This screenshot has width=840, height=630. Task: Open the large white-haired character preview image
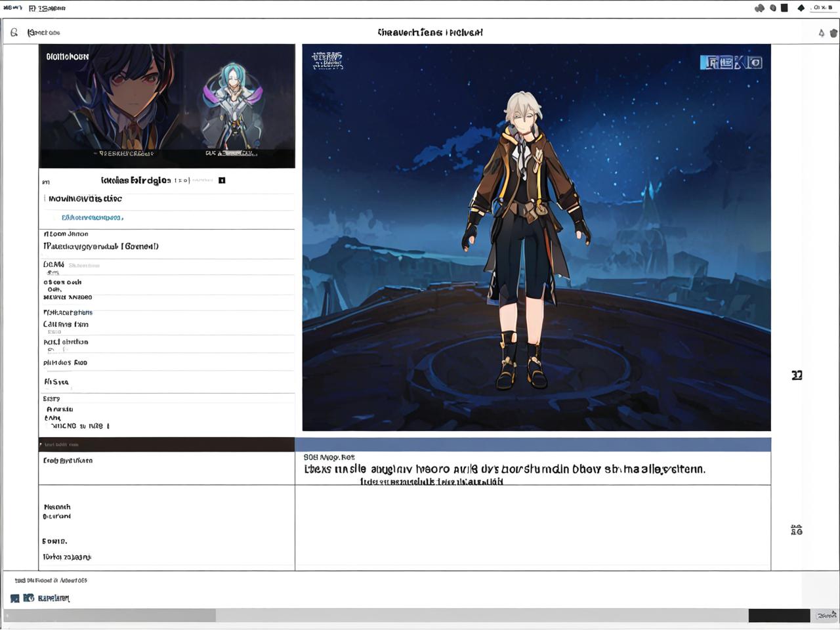pyautogui.click(x=536, y=237)
